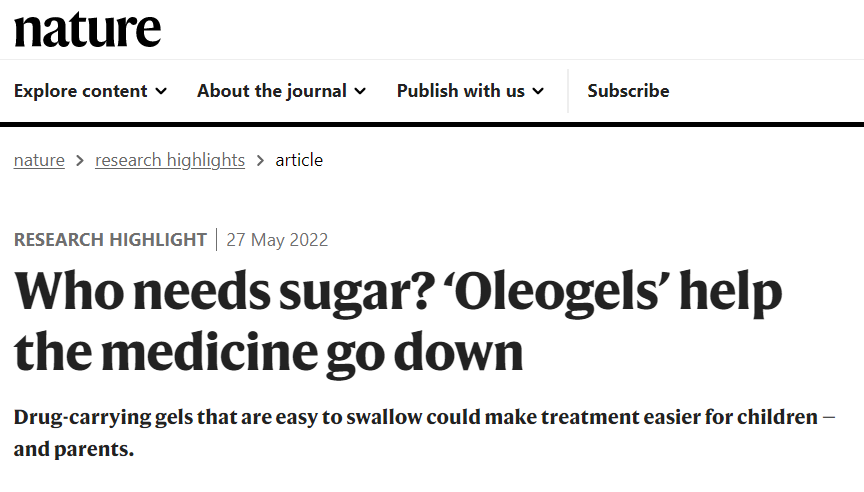
Task: Open the research highlights breadcrumb link
Action: 170,160
